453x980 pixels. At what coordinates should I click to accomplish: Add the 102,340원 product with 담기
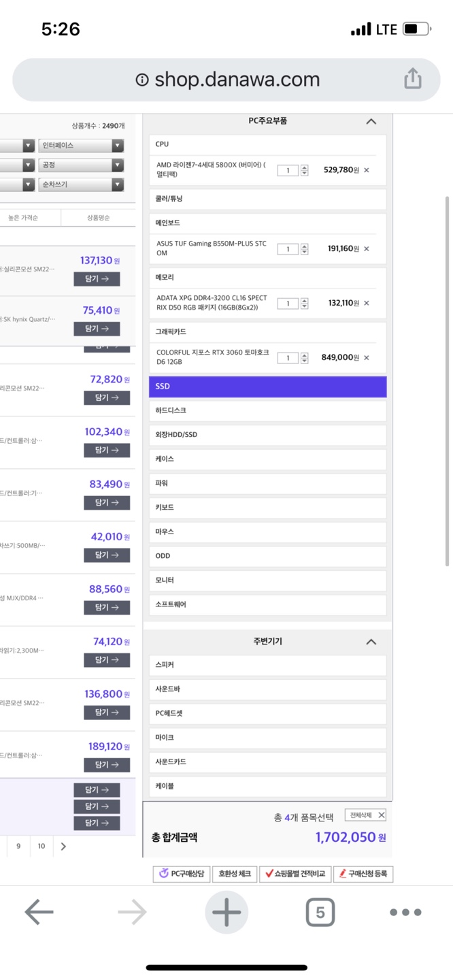pyautogui.click(x=107, y=450)
